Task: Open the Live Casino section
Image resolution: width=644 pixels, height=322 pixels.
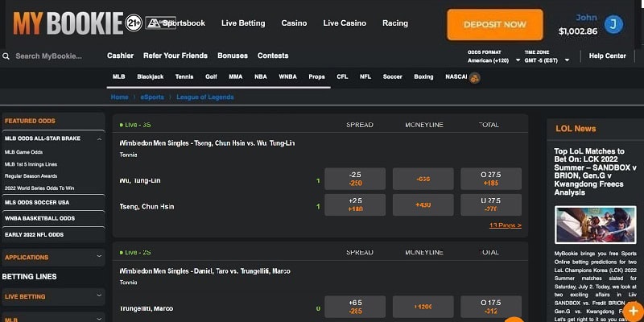Action: coord(345,23)
